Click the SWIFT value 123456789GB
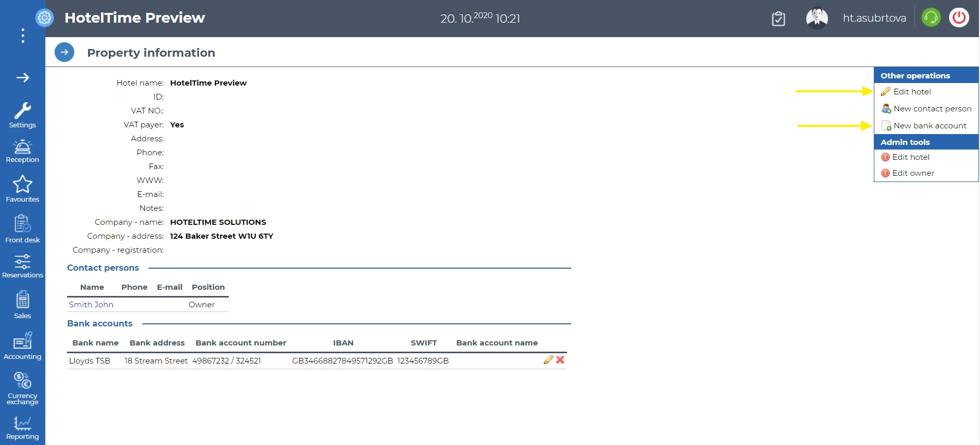Screen dimensions: 980x445 point(423,360)
